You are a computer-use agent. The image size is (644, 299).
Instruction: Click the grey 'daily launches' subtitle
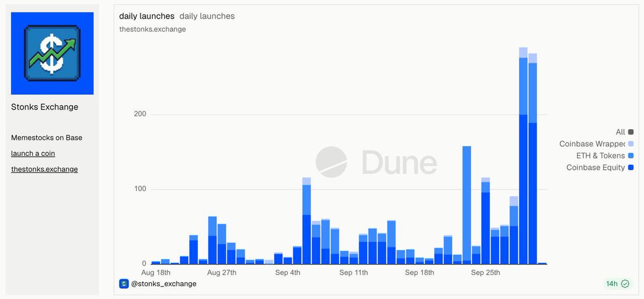[207, 16]
